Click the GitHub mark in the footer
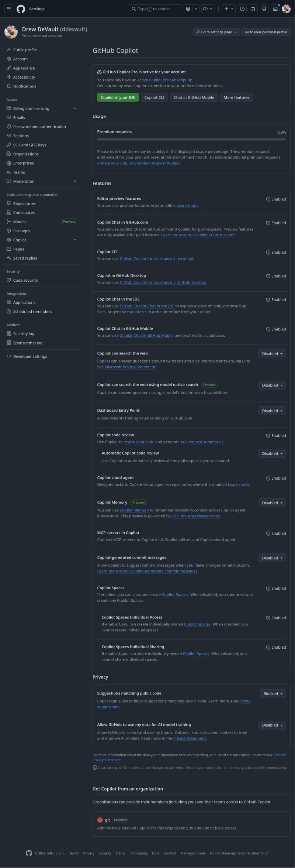The image size is (295, 868). click(29, 853)
